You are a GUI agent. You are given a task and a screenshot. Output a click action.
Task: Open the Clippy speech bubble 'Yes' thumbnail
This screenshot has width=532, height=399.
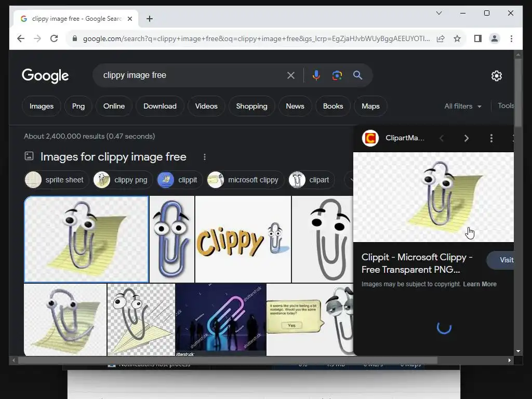(x=310, y=320)
